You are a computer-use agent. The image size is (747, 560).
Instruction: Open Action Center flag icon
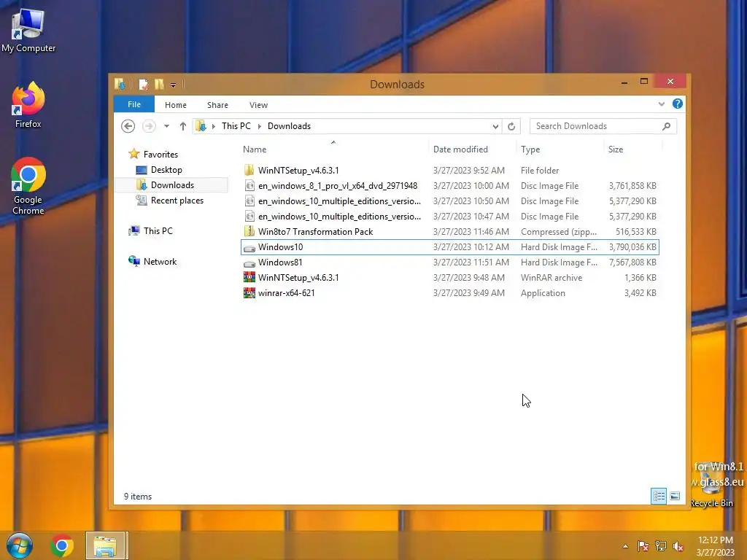[x=643, y=546]
